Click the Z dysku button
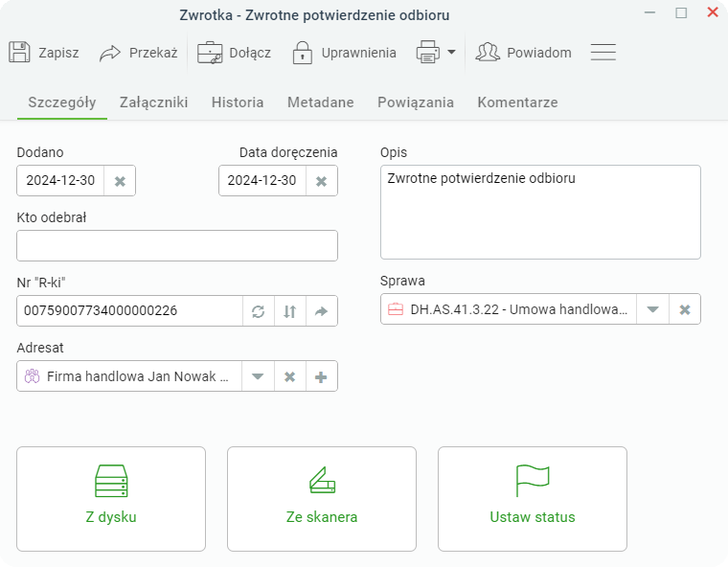Viewport: 728px width, 567px height. coord(111,499)
